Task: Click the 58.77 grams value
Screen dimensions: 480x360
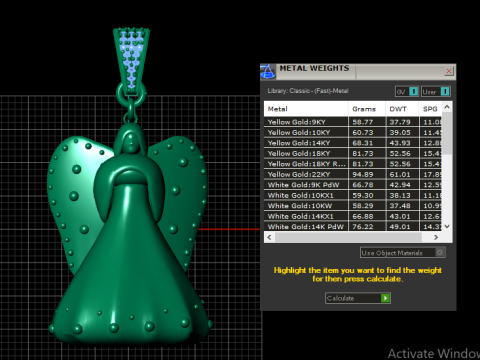Action: tap(363, 122)
